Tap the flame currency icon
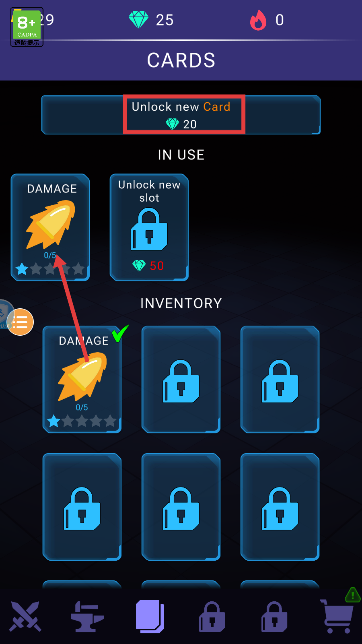Image resolution: width=362 pixels, height=644 pixels. tap(258, 20)
